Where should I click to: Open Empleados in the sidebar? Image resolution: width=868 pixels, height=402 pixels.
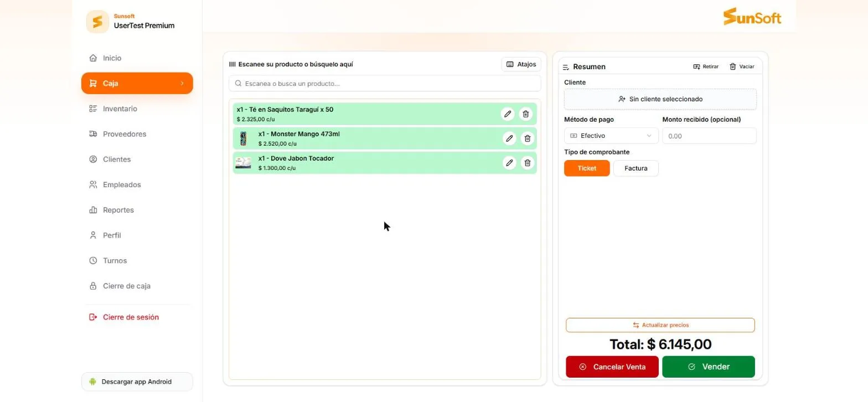click(x=137, y=184)
